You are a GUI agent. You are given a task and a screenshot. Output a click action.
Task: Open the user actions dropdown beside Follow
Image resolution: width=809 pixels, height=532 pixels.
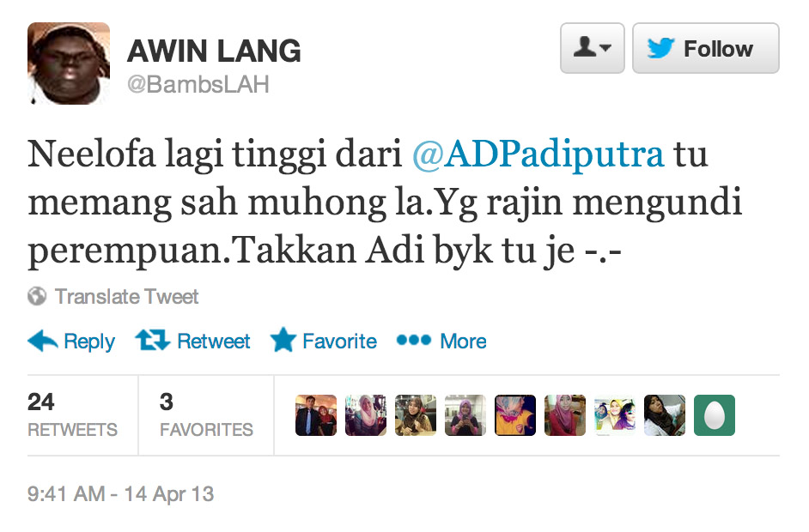pos(593,48)
